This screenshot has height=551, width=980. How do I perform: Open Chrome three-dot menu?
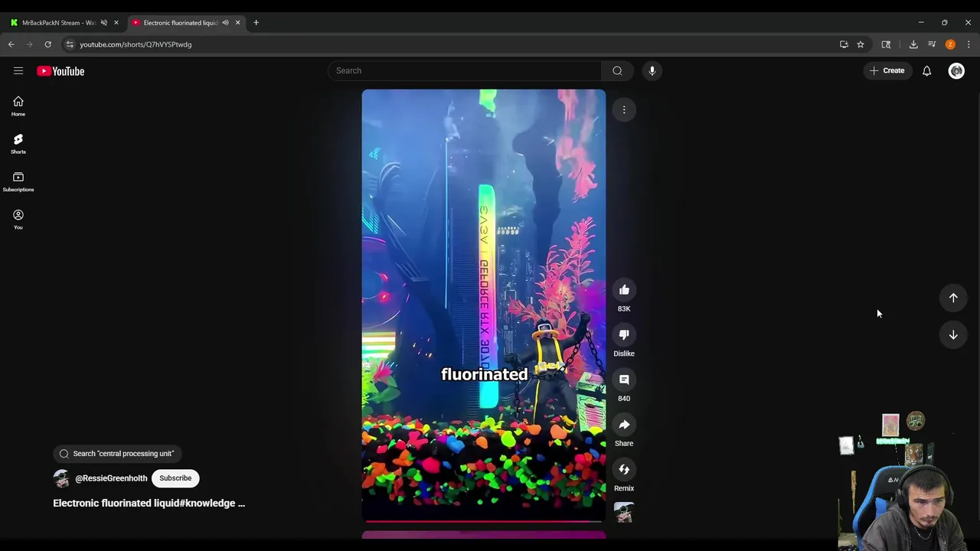(969, 44)
